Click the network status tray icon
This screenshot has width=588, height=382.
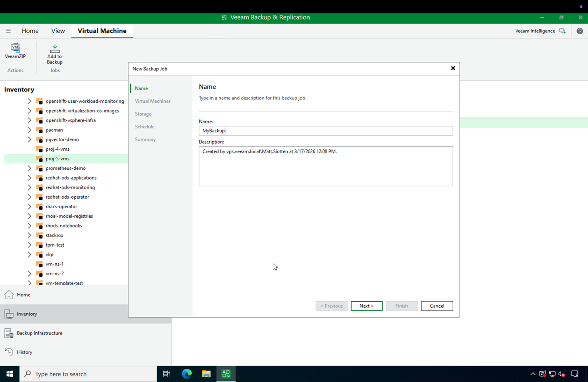pos(552,374)
